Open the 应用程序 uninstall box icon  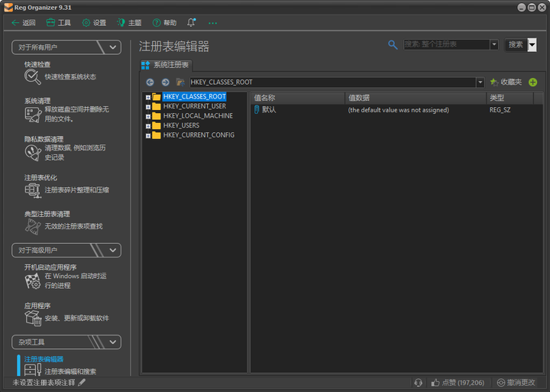point(33,318)
